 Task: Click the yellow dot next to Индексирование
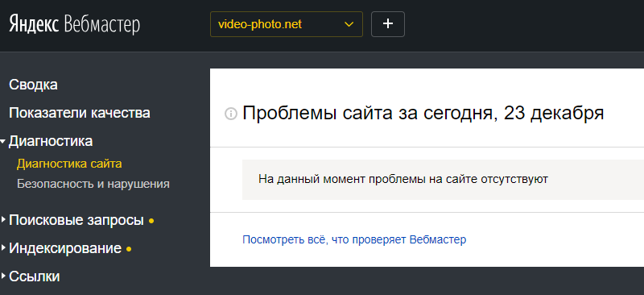[x=129, y=249]
